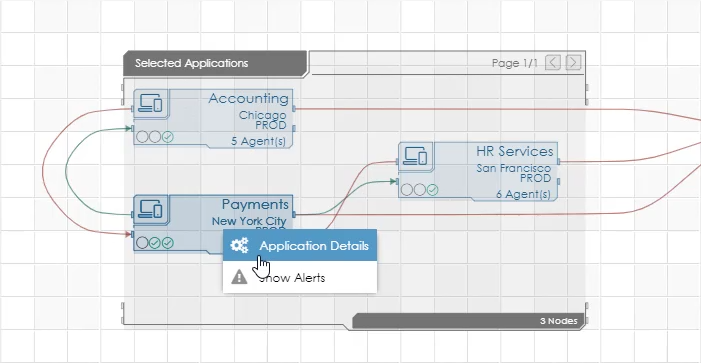Click middle empty status circle on Accounting
The width and height of the screenshot is (701, 363).
coord(155,137)
